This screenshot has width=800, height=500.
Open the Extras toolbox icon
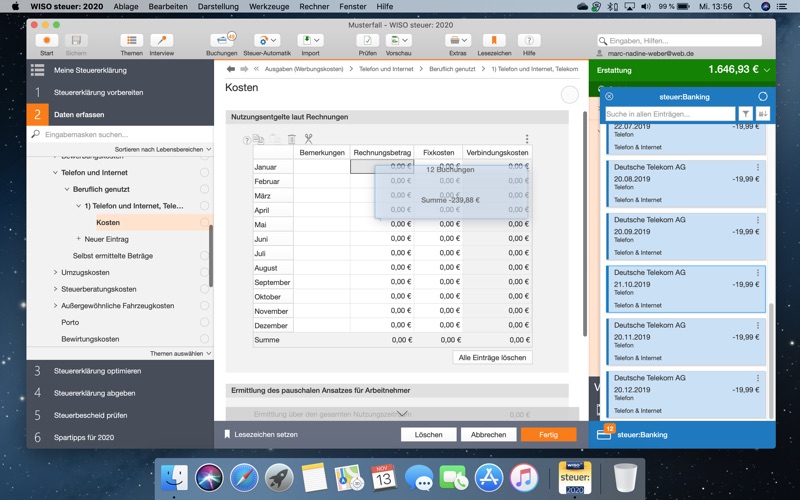click(458, 40)
